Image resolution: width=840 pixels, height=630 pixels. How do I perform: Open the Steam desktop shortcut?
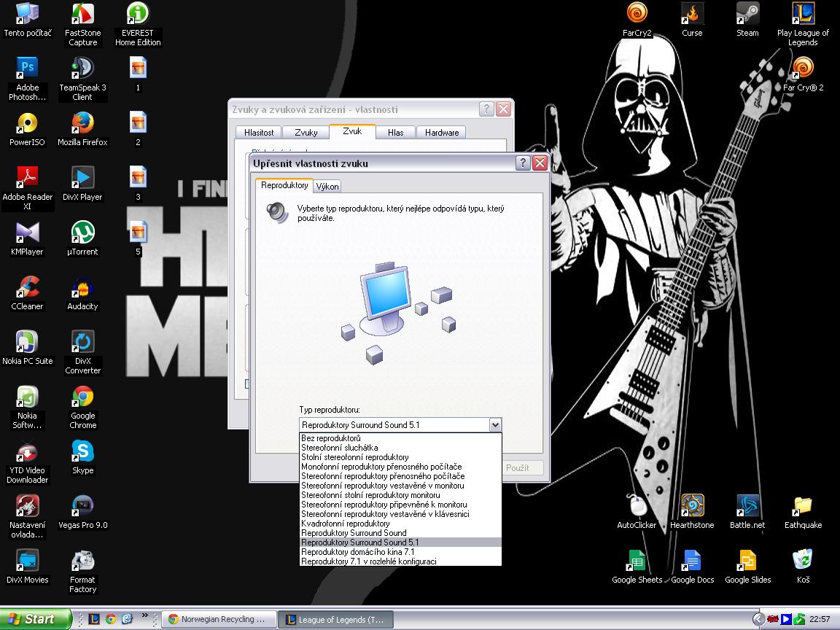click(747, 15)
